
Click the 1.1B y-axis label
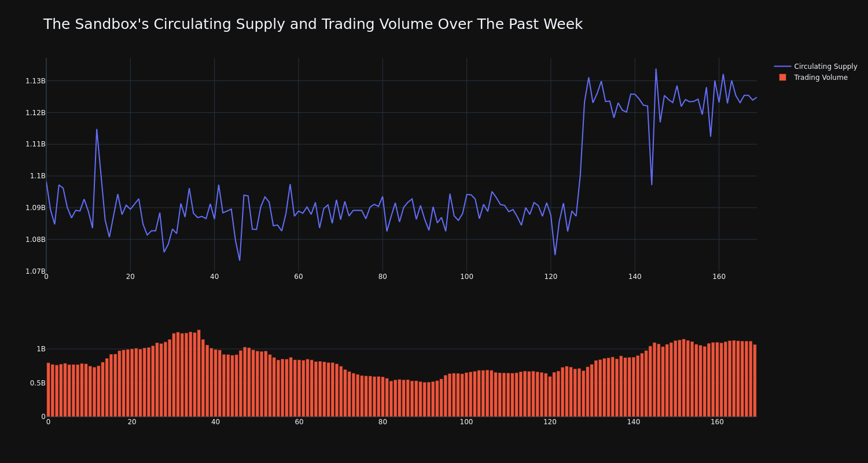(38, 176)
